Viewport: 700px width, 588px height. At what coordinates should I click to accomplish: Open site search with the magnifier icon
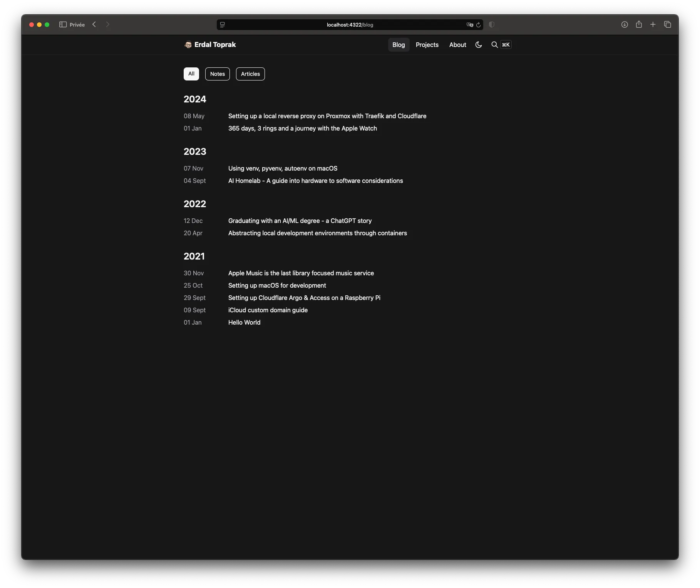coord(494,45)
